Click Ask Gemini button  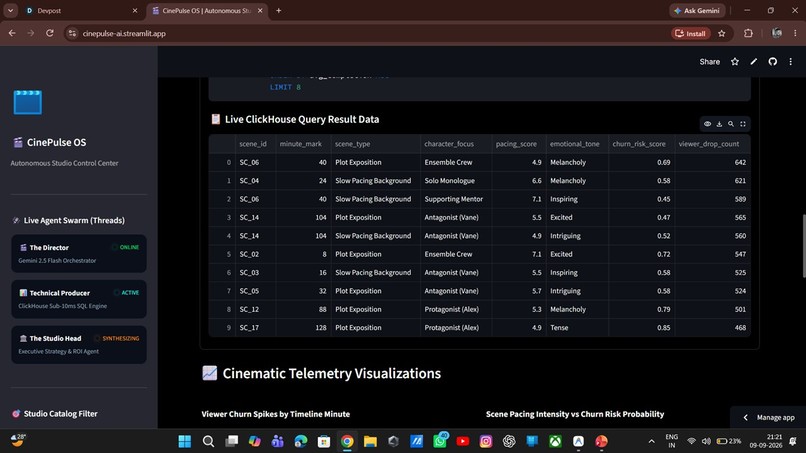click(x=697, y=11)
